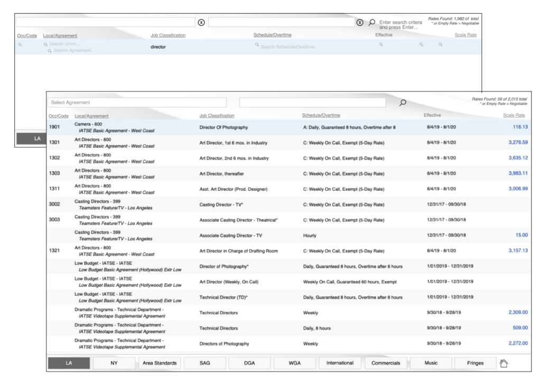Select Associate Casting Director - TV row
The height and width of the screenshot is (392, 541).
click(289, 235)
